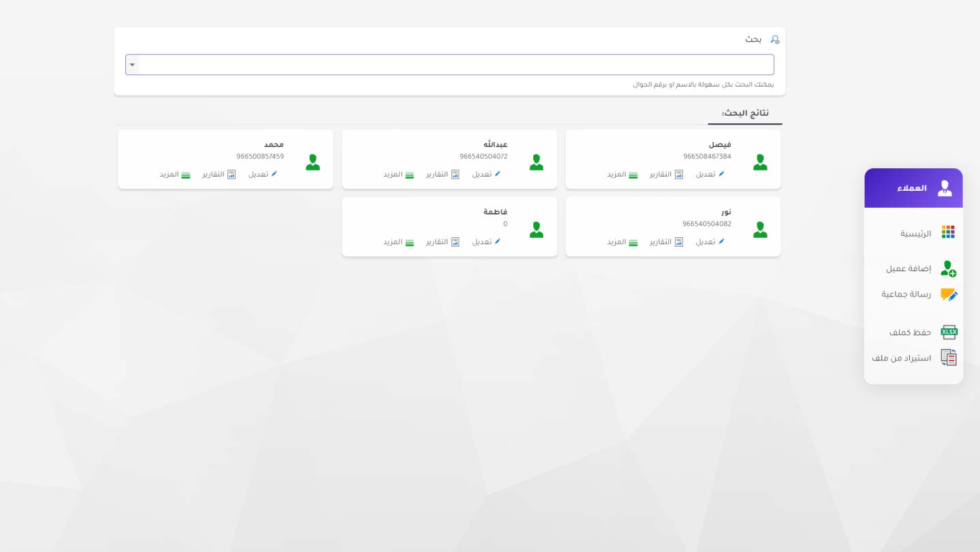Click the green avatar on فيصل's card
This screenshot has width=980, height=552.
click(759, 162)
